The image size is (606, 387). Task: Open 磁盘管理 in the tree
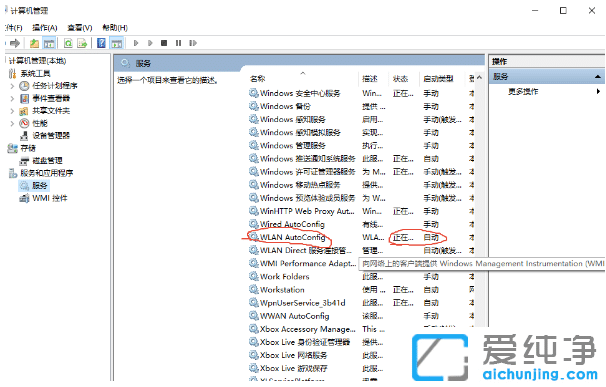point(47,160)
